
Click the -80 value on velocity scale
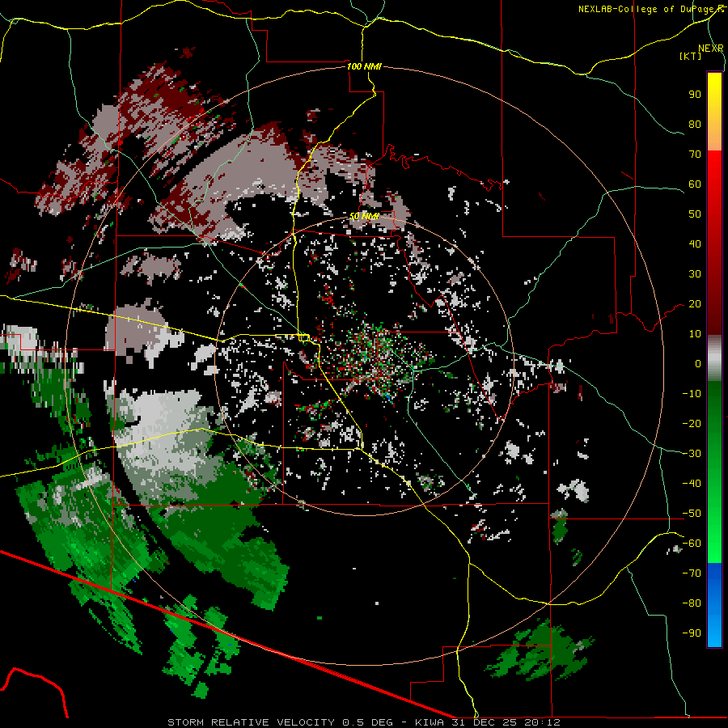[x=692, y=603]
